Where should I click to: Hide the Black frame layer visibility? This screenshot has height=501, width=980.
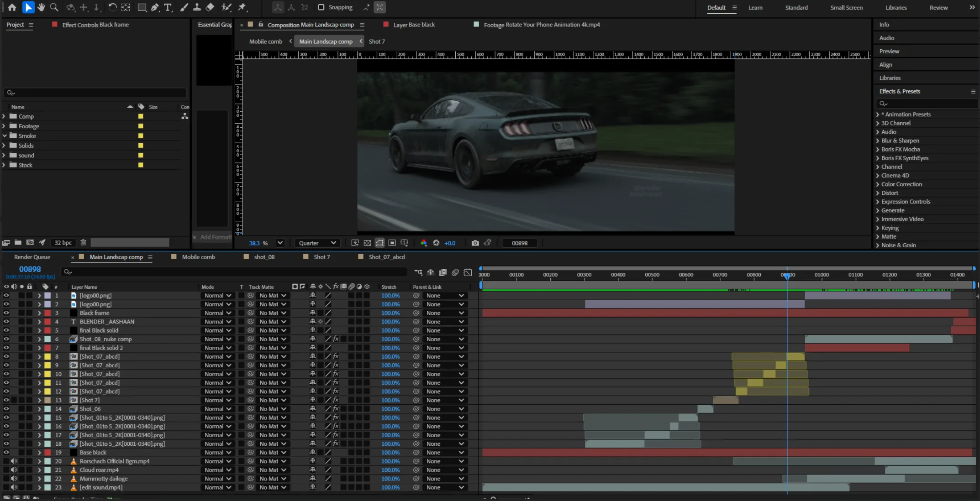click(x=6, y=313)
